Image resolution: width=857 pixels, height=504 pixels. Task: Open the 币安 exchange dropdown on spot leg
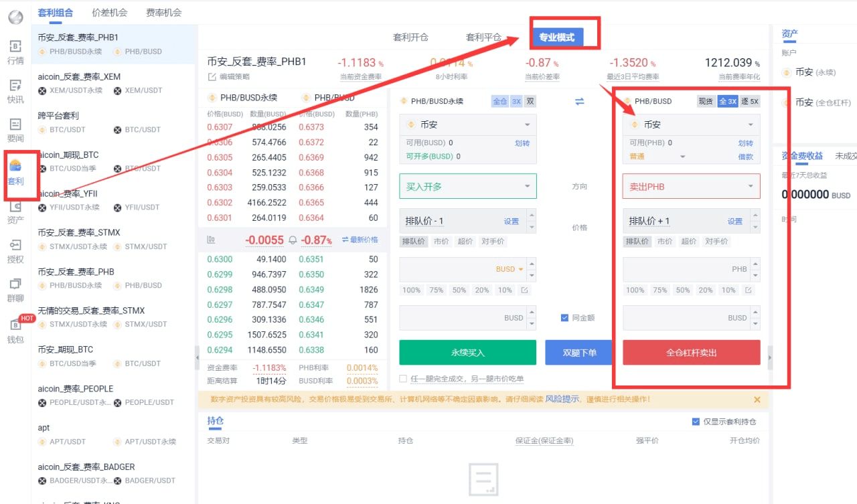[692, 124]
